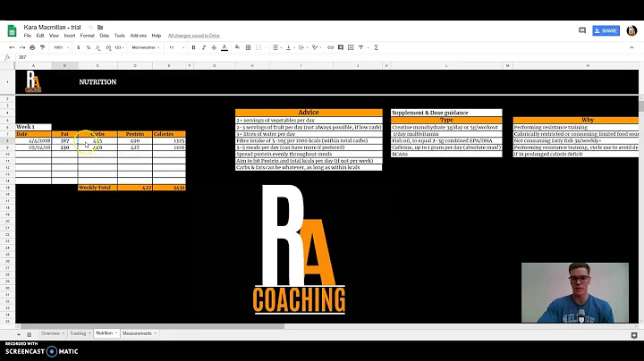Open the text wrapping dropdown
Viewport: 644px width, 361px height.
[x=303, y=47]
